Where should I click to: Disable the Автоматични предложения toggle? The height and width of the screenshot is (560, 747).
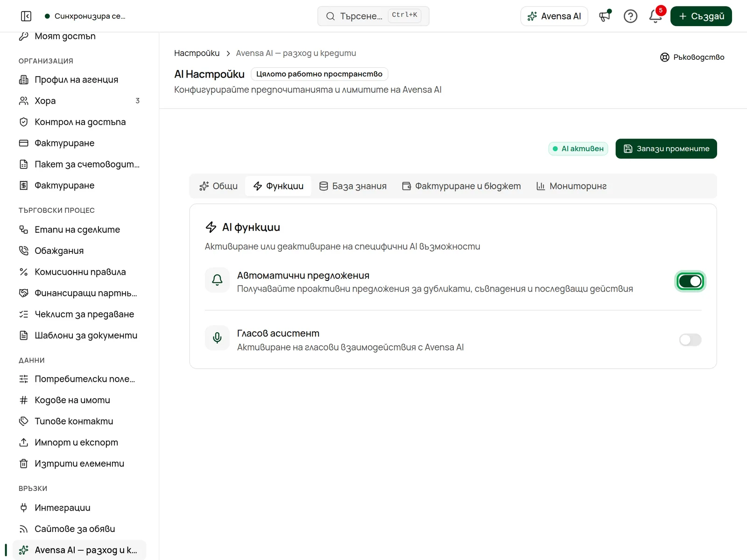690,281
